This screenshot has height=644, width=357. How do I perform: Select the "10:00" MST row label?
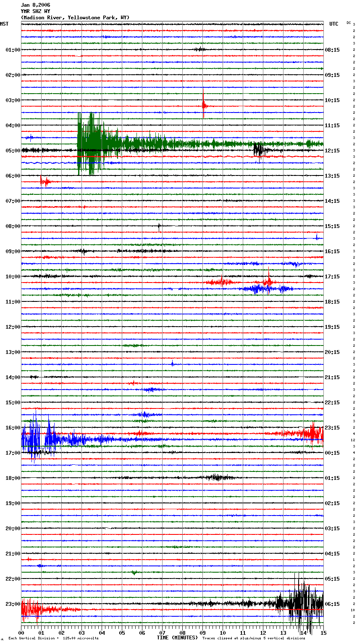(13, 277)
